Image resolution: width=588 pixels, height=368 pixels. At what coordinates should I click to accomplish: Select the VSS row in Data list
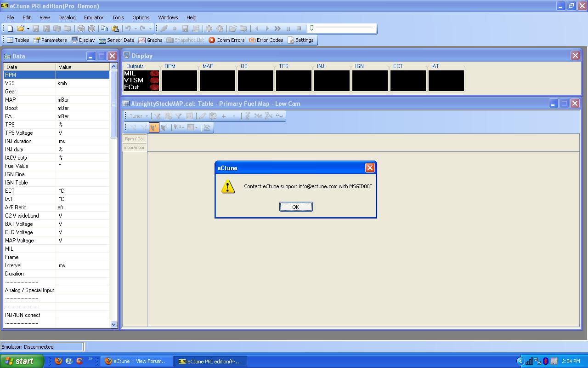pyautogui.click(x=57, y=83)
